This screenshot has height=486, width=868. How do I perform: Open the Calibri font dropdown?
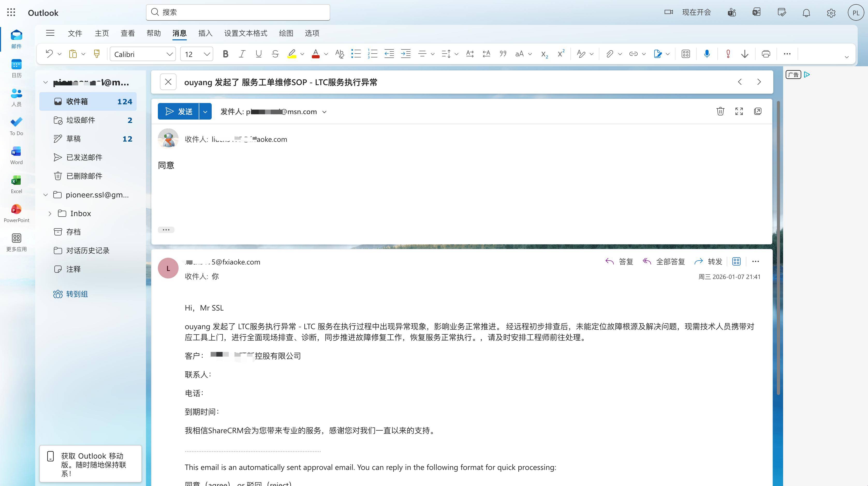143,54
